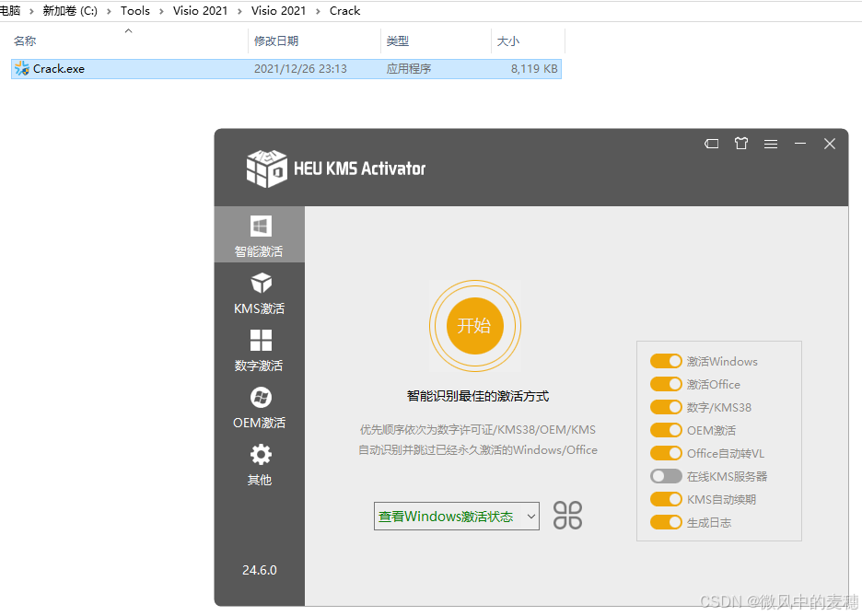
Task: Toggle 生成日志 switch
Action: (x=666, y=523)
